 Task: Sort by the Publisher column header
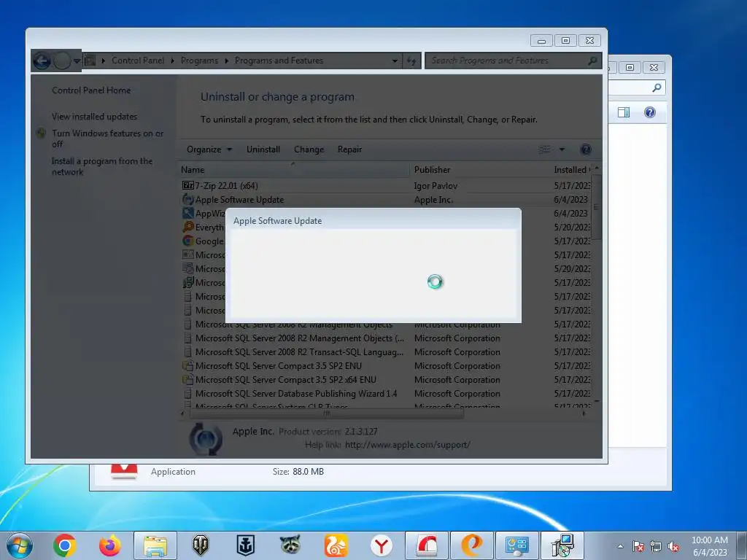pyautogui.click(x=480, y=169)
